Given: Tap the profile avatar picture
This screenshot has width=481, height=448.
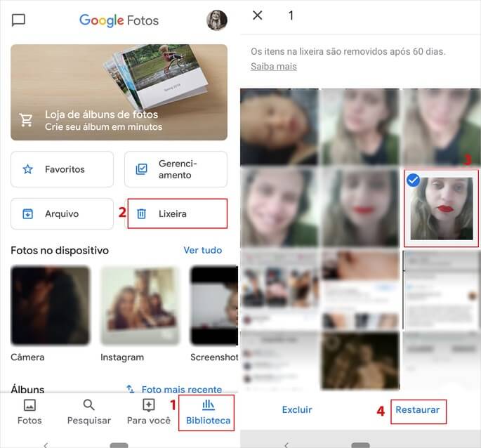Looking at the screenshot, I should point(216,20).
